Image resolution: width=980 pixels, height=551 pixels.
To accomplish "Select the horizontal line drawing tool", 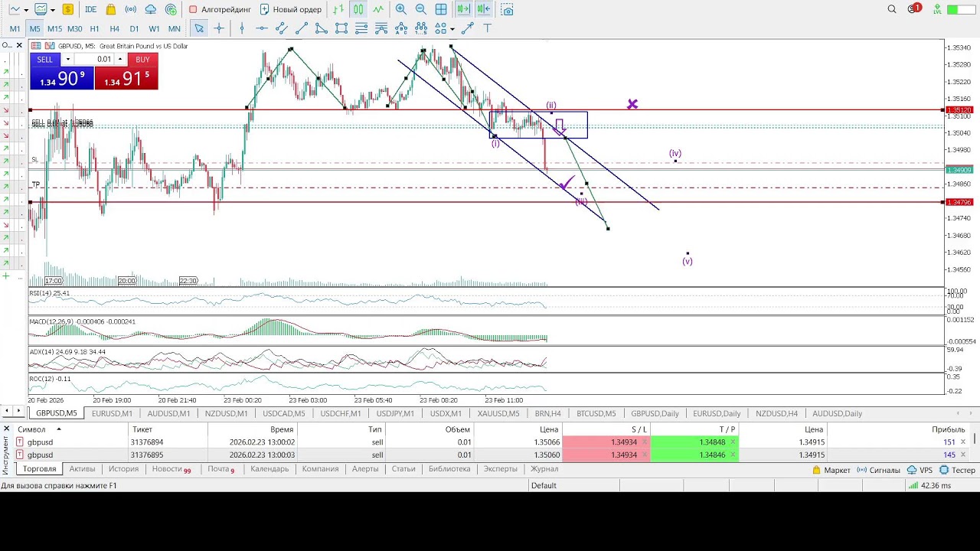I will tap(262, 28).
